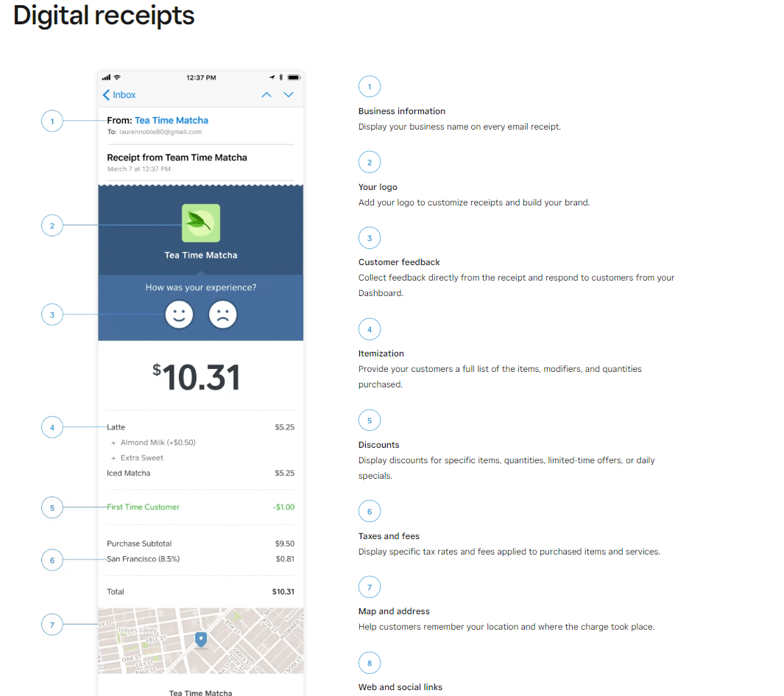Viewport: 784px width, 696px height.
Task: Click the Tea Time Matcha leaf logo
Action: tap(200, 223)
